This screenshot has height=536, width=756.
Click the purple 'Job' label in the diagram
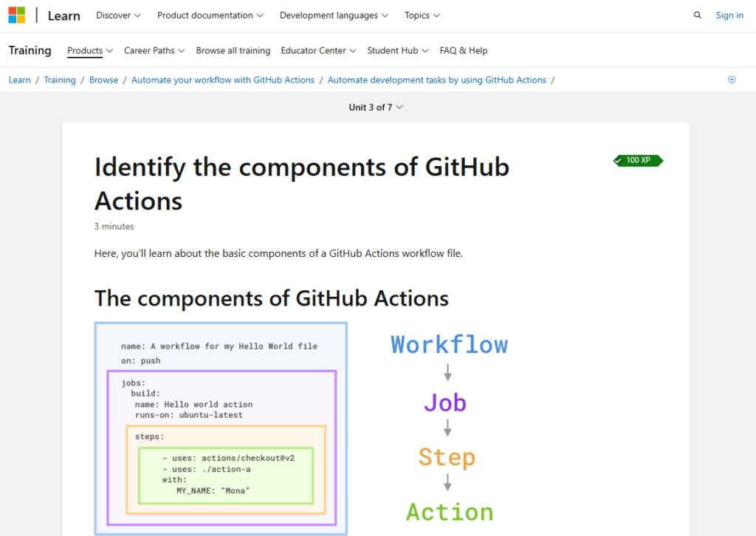click(x=445, y=402)
